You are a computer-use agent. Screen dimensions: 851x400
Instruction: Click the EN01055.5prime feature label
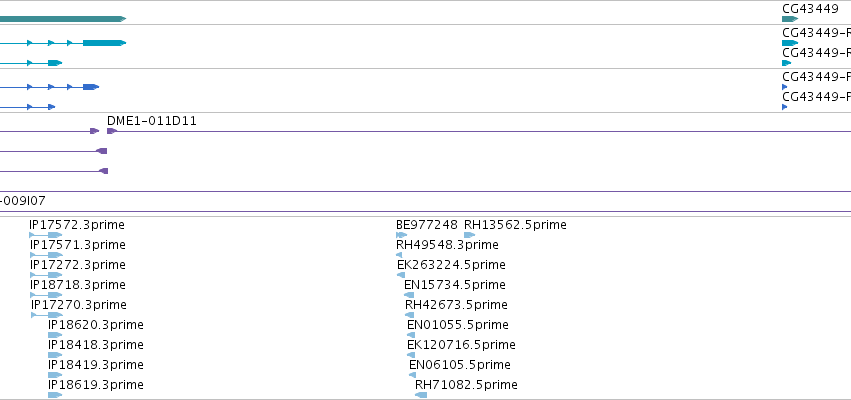tap(458, 325)
